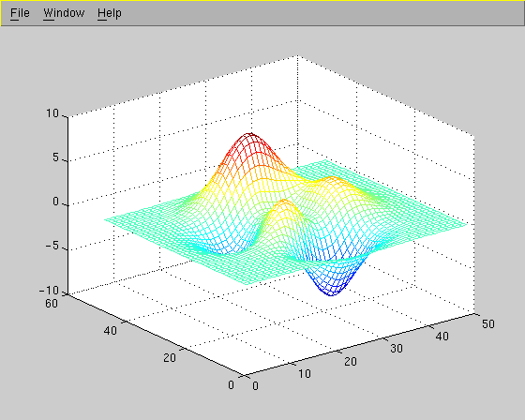The width and height of the screenshot is (525, 420).
Task: Click the y-axis label 60
Action: (52, 304)
